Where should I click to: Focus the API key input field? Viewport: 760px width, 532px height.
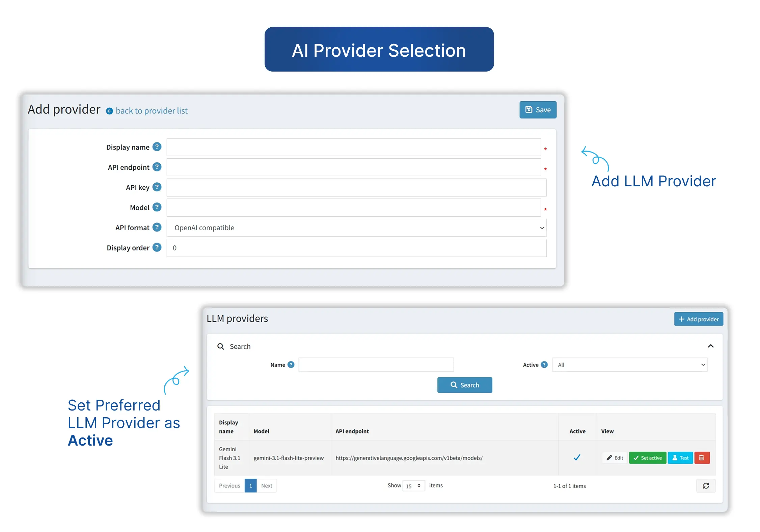[356, 187]
